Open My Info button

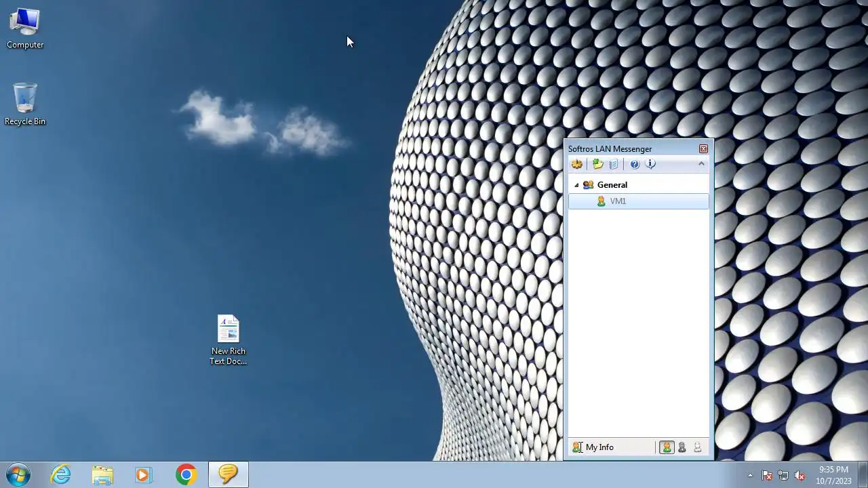pos(593,447)
